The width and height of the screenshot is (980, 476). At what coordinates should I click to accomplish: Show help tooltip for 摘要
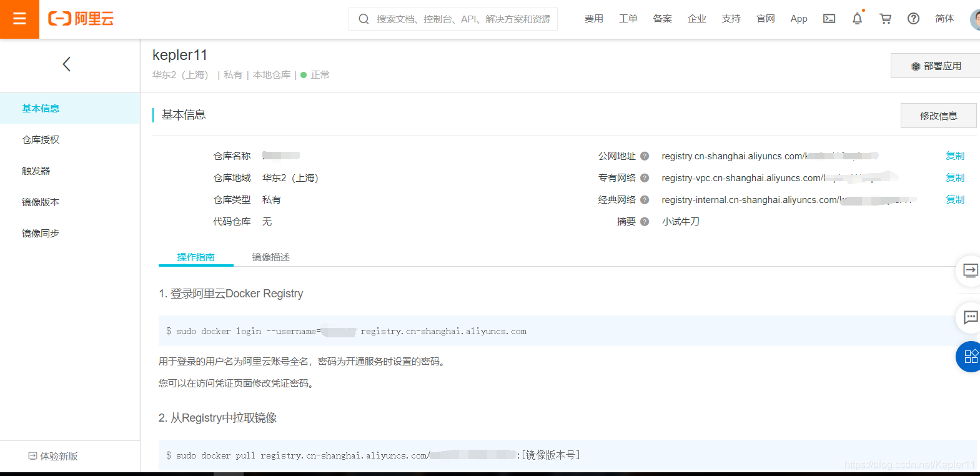pos(645,222)
